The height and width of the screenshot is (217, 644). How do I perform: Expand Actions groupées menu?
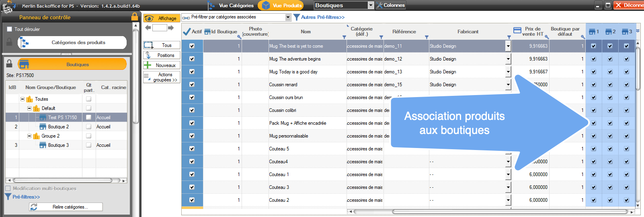[162, 77]
